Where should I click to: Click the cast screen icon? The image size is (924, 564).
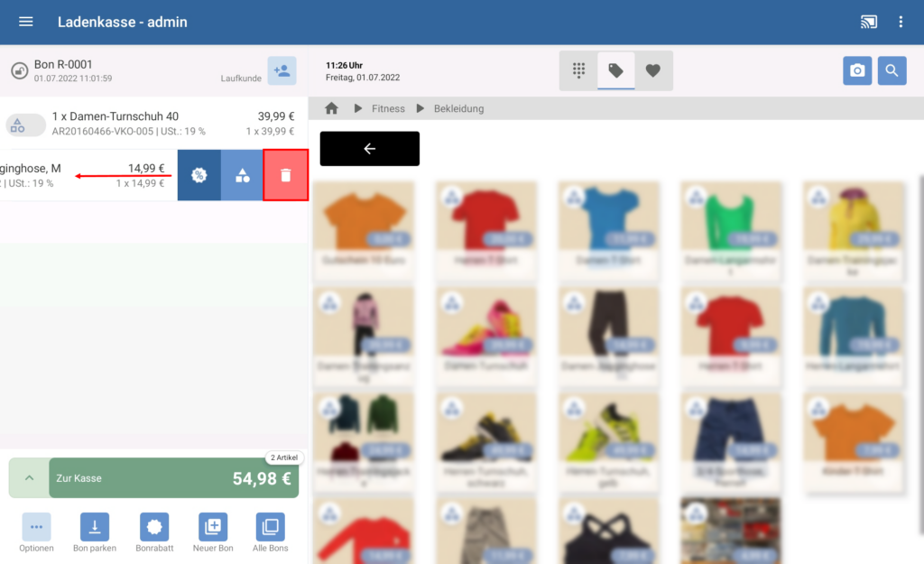pos(868,22)
